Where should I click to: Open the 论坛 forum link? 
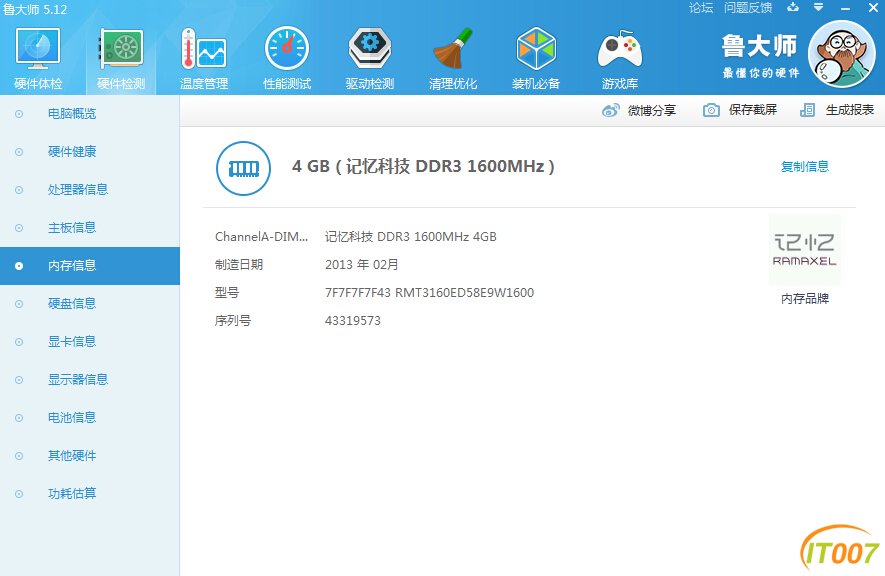[x=701, y=8]
